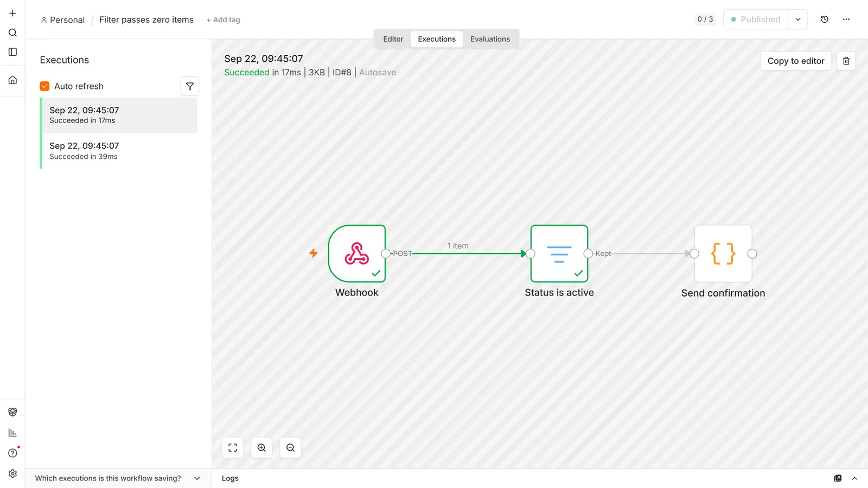Click the Webhook POST output connector
The width and height of the screenshot is (868, 488).
(x=386, y=254)
